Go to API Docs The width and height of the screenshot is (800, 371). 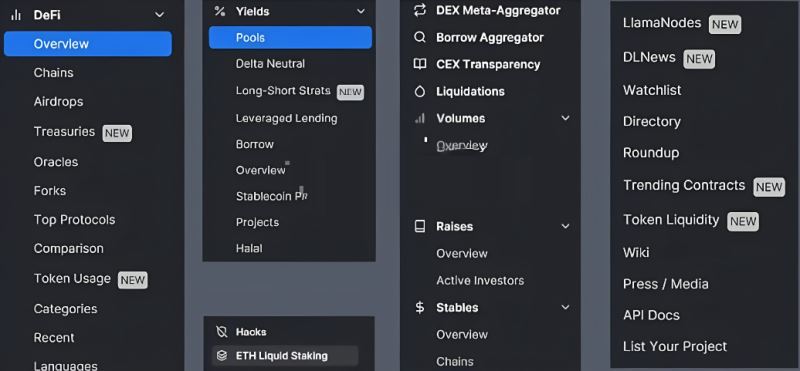(651, 315)
